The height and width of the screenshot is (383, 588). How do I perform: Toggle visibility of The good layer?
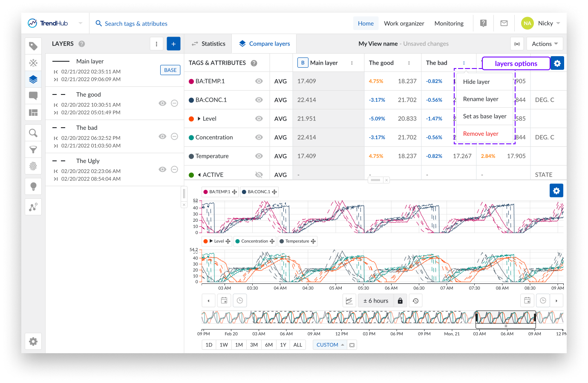162,103
